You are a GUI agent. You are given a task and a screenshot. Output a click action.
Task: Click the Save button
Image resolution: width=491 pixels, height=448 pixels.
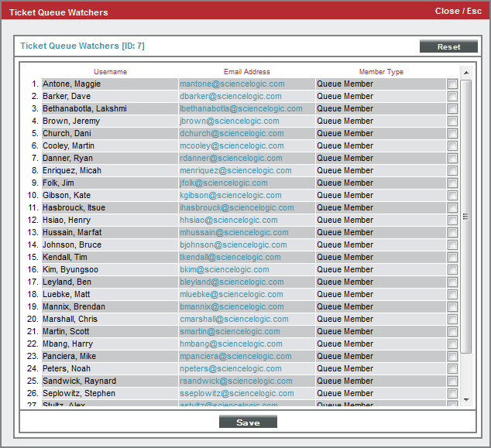(248, 422)
